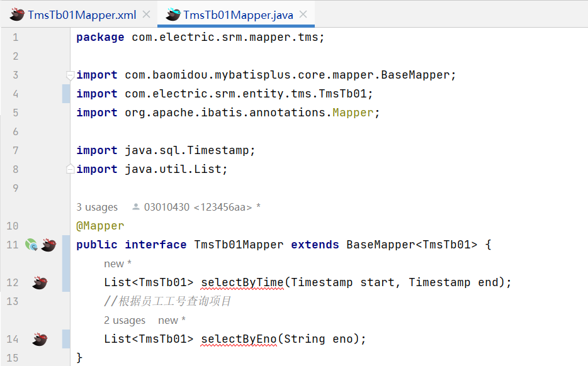The height and width of the screenshot is (366, 588).
Task: Click the bird gutter icon next to selectByTime
Action: [x=39, y=282]
